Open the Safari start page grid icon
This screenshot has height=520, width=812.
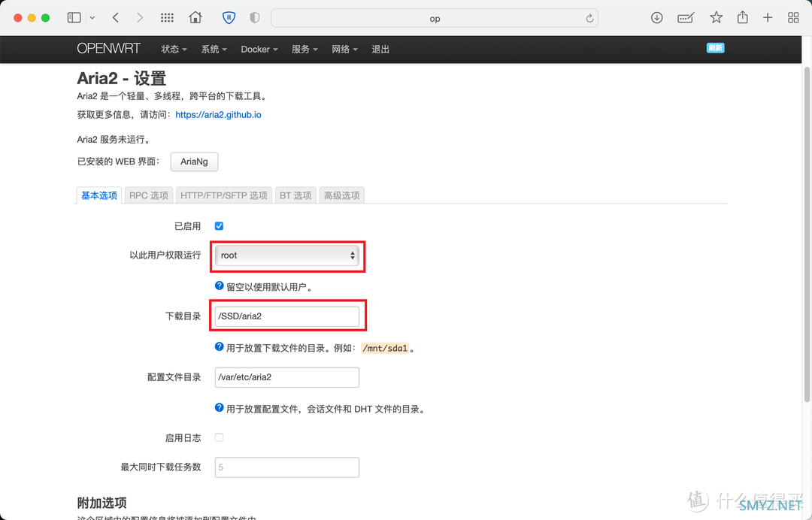pyautogui.click(x=167, y=18)
